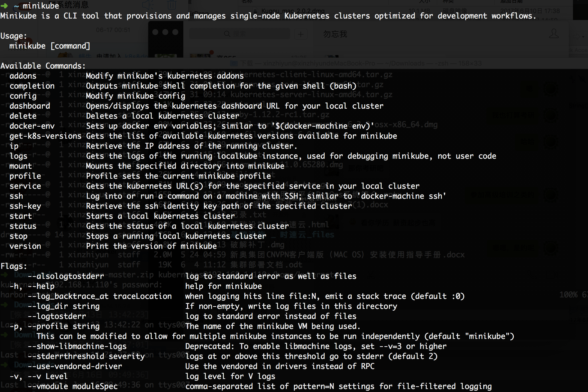This screenshot has height=392, width=588.
Task: Click the 'minikube [command]' usage line
Action: [x=50, y=46]
